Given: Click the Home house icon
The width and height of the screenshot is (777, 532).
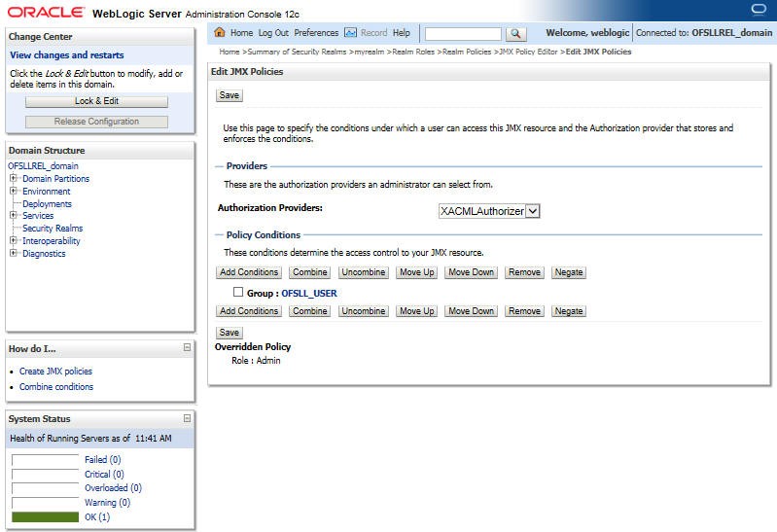Looking at the screenshot, I should (220, 33).
